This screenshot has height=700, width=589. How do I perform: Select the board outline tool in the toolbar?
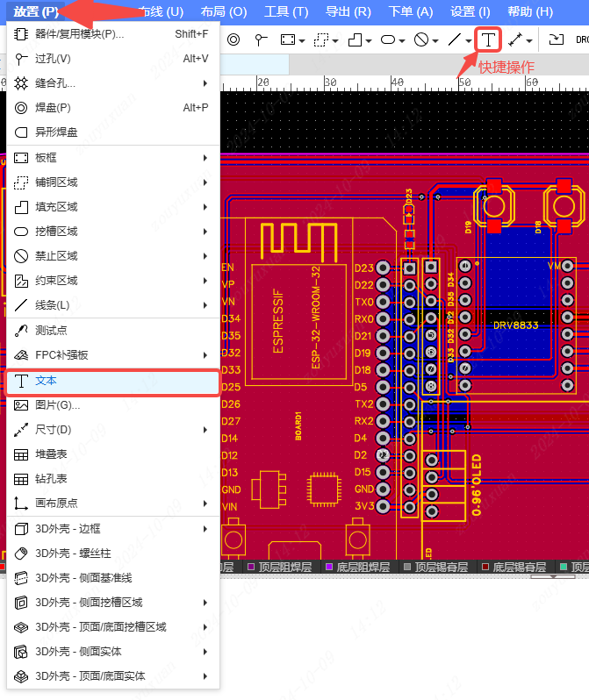coord(287,39)
